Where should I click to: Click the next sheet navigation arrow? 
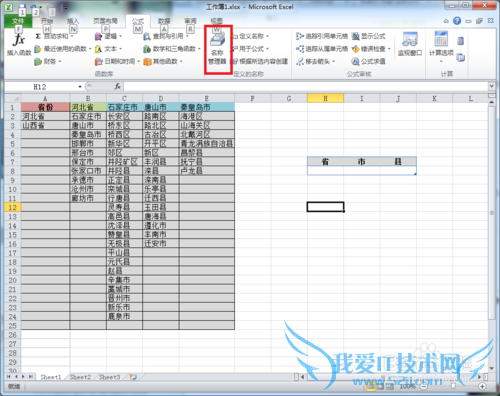[x=23, y=377]
